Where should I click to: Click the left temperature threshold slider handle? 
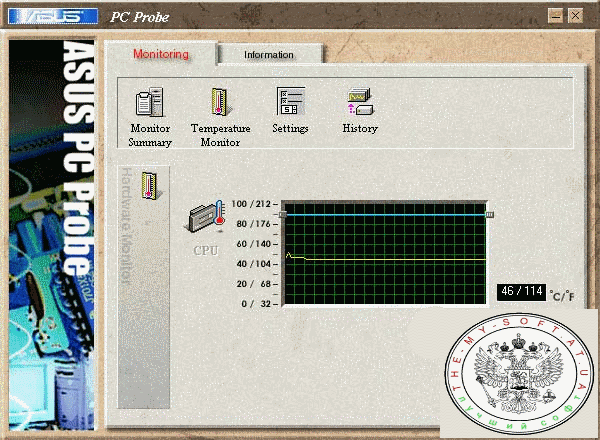click(283, 214)
